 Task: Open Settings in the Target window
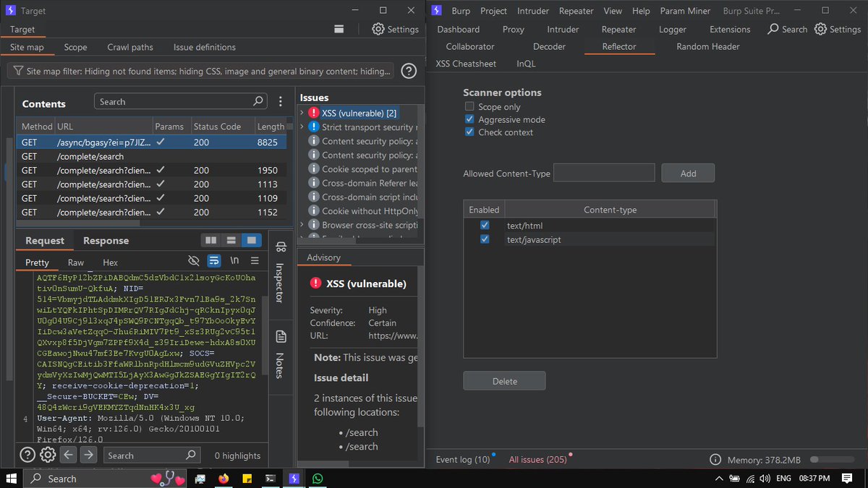coord(395,29)
